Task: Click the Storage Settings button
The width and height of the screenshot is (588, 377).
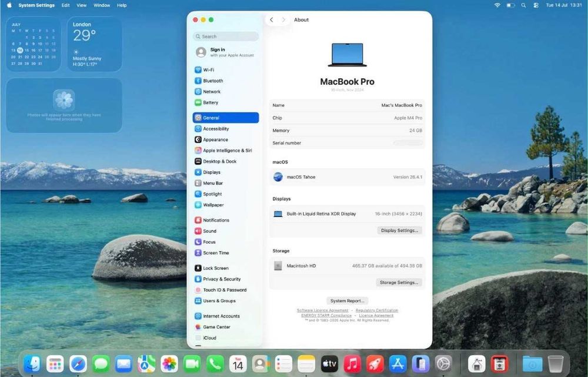Action: pyautogui.click(x=399, y=282)
